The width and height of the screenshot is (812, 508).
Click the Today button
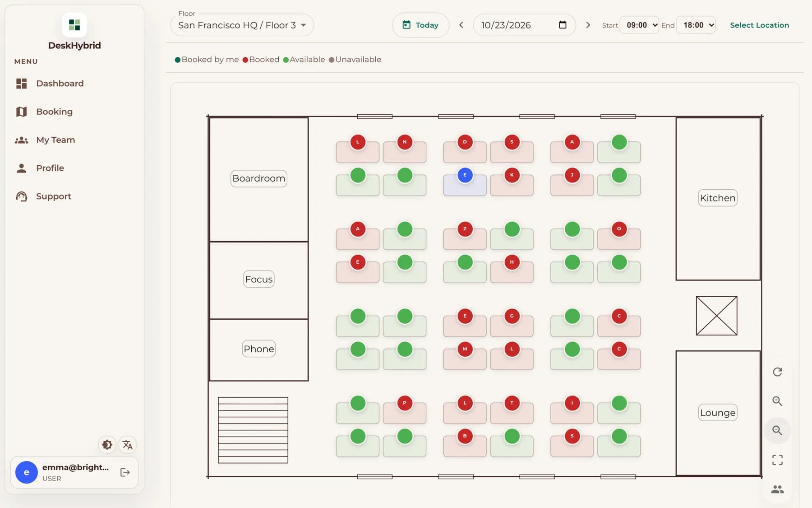pyautogui.click(x=420, y=25)
